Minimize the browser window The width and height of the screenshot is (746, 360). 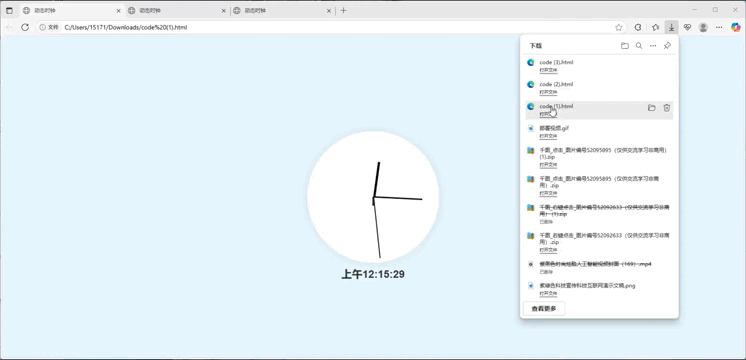click(695, 10)
